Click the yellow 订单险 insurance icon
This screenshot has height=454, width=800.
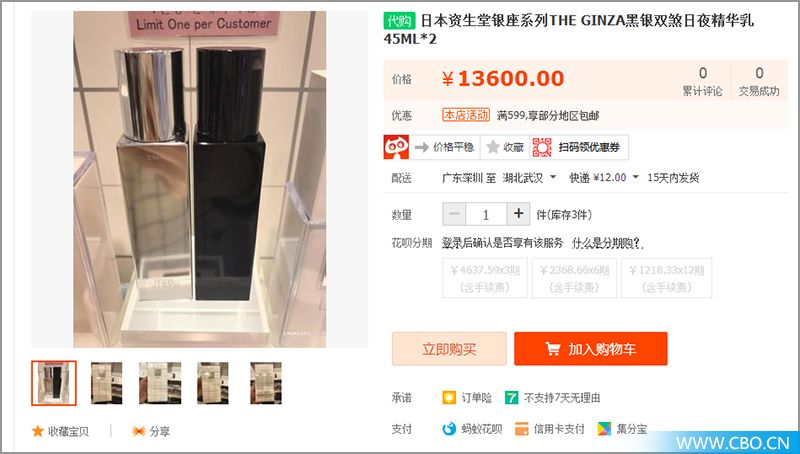(449, 397)
